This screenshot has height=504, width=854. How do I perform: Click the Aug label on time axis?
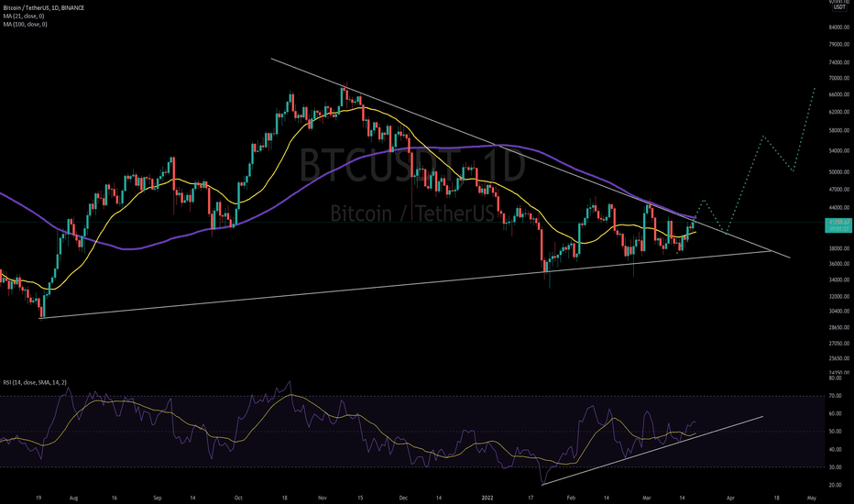tap(74, 498)
